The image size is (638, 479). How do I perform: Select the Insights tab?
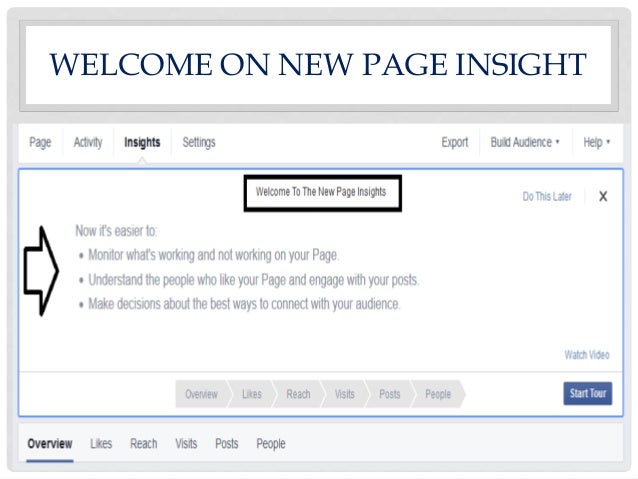coord(142,142)
